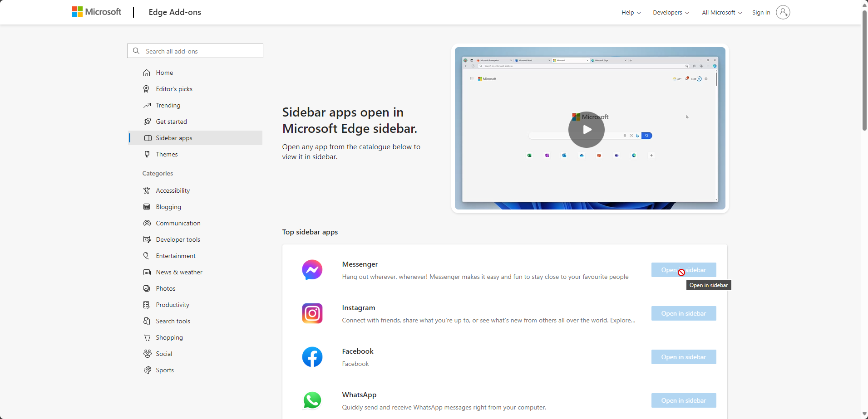The height and width of the screenshot is (419, 868).
Task: Open the Get started section
Action: point(196,122)
